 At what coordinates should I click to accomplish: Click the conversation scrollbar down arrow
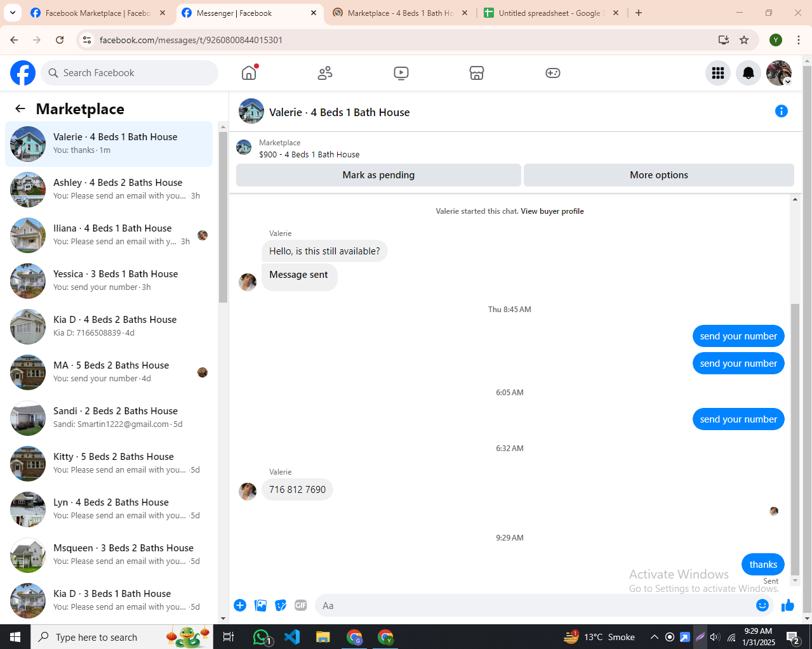(x=795, y=580)
